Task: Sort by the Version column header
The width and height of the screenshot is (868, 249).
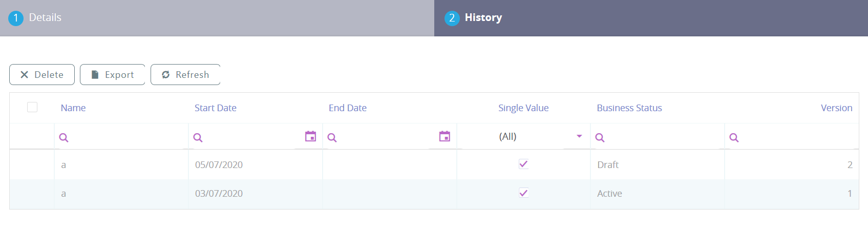Action: [836, 108]
